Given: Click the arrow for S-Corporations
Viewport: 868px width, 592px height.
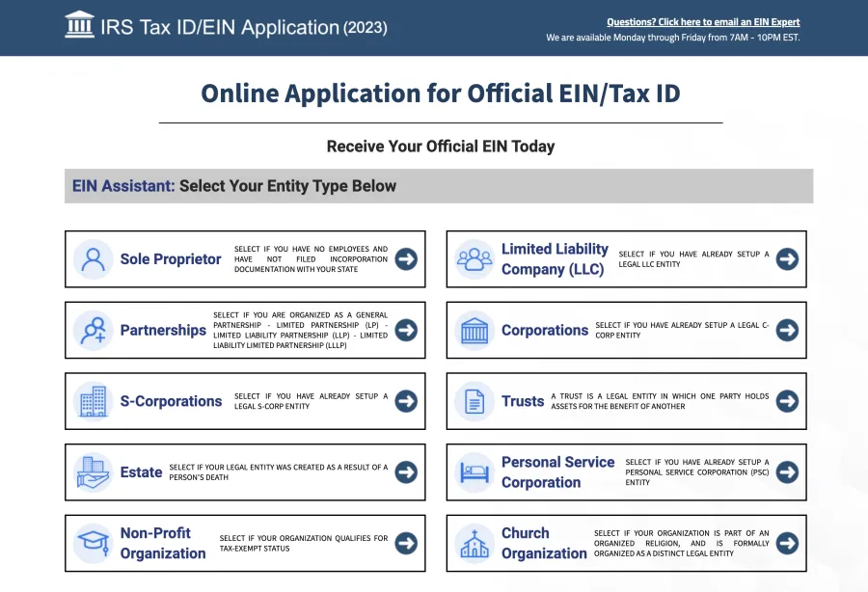Looking at the screenshot, I should click(x=406, y=401).
